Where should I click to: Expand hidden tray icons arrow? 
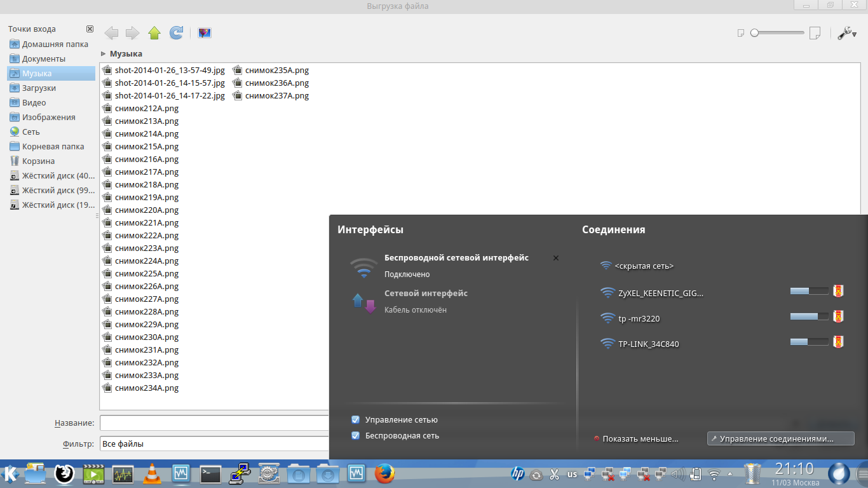(729, 475)
